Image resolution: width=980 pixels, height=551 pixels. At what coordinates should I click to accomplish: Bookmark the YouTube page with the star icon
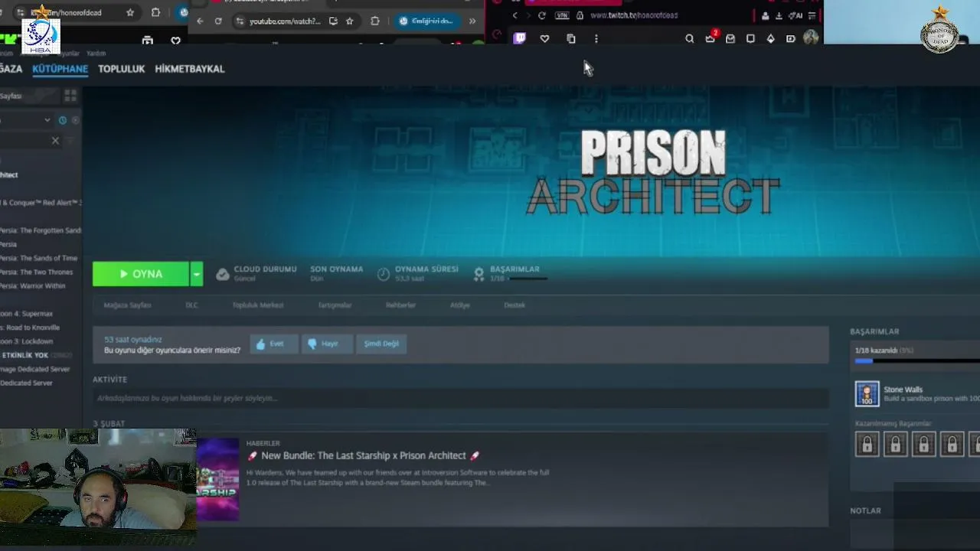(x=350, y=21)
